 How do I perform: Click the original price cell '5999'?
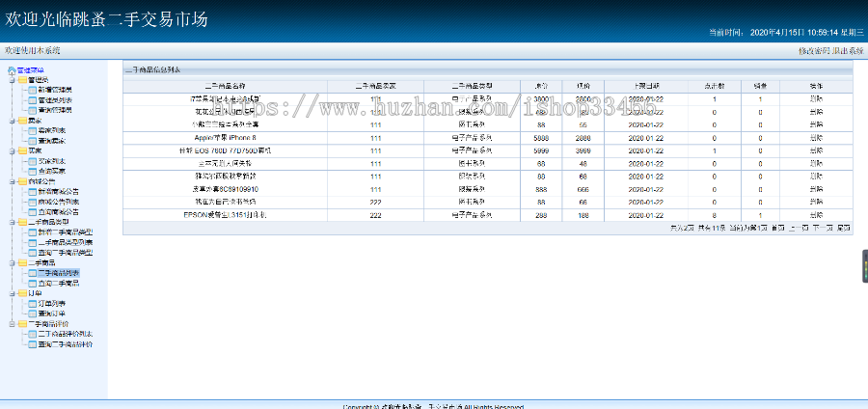point(541,150)
